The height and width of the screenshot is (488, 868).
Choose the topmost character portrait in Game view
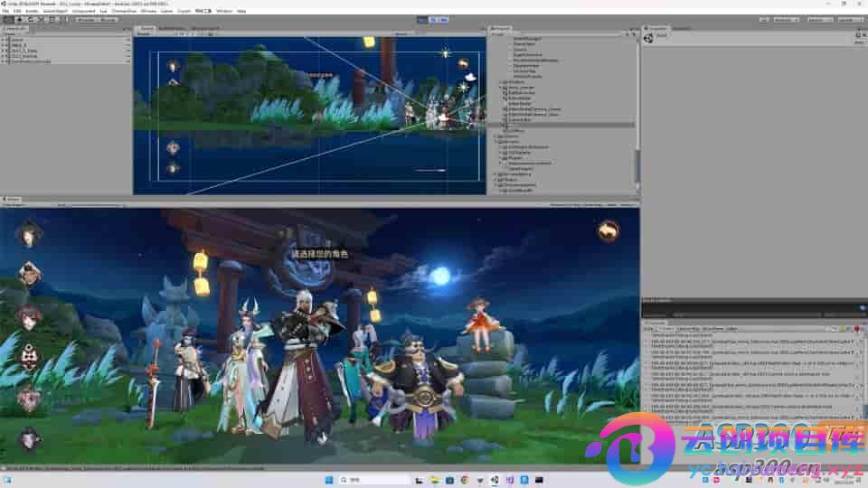pos(29,233)
